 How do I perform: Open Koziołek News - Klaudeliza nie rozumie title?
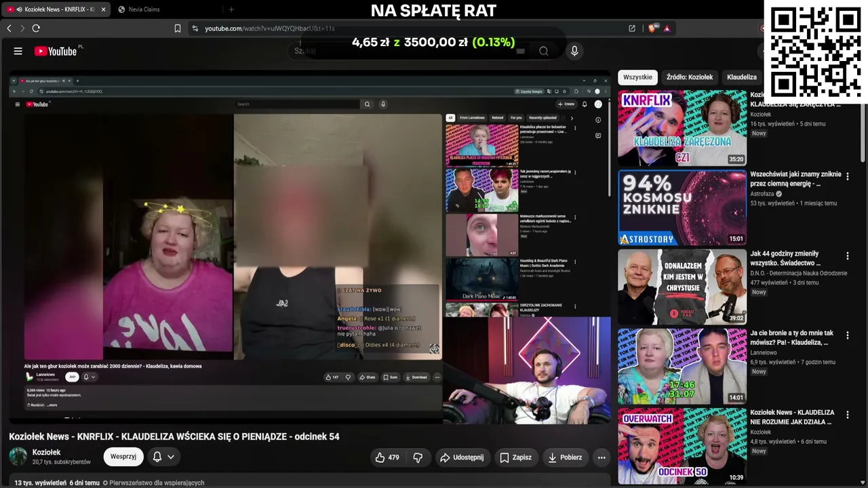click(793, 417)
